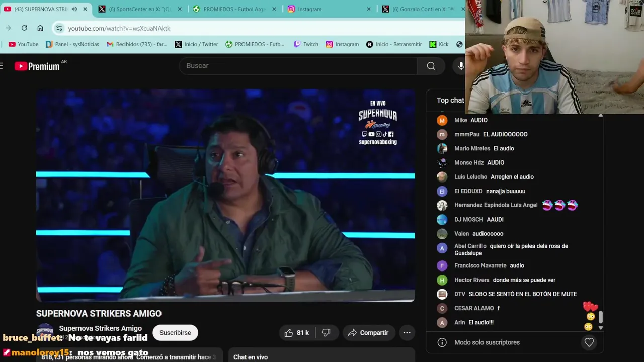The height and width of the screenshot is (362, 644).
Task: Click Monse Hdz chat message
Action: point(496,162)
